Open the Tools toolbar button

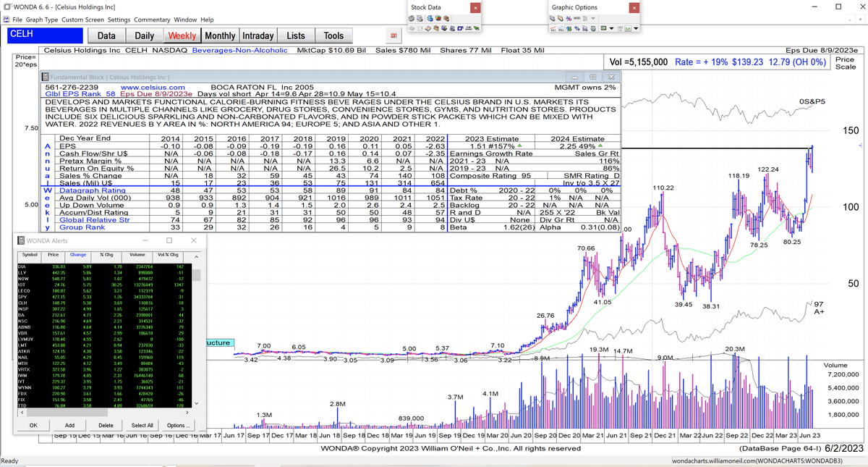tap(333, 35)
